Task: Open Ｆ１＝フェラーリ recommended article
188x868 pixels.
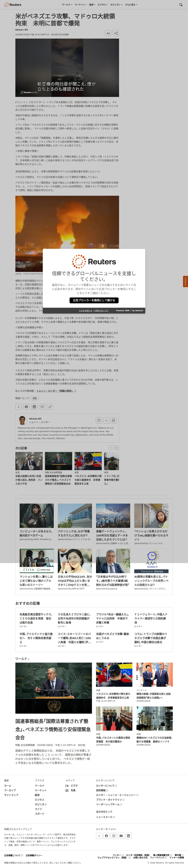Action: tap(151, 619)
